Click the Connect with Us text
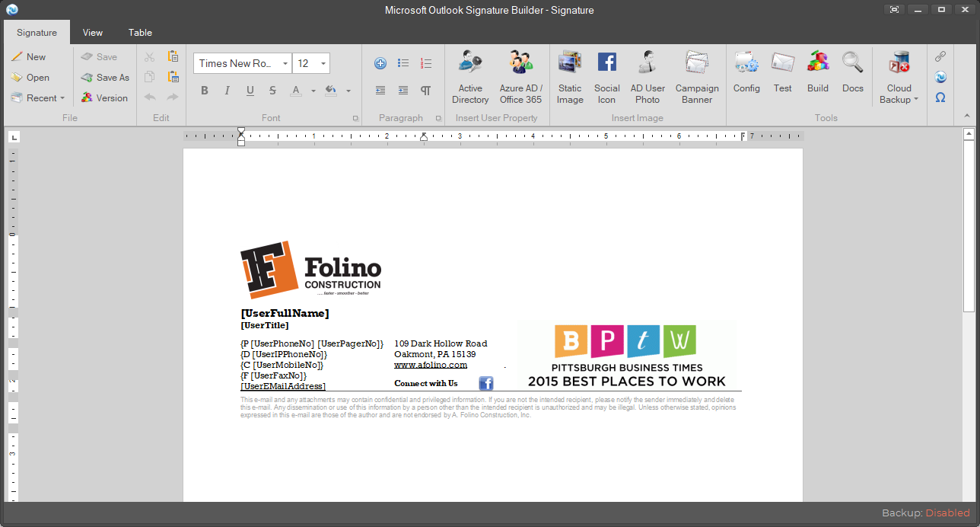 (x=426, y=383)
